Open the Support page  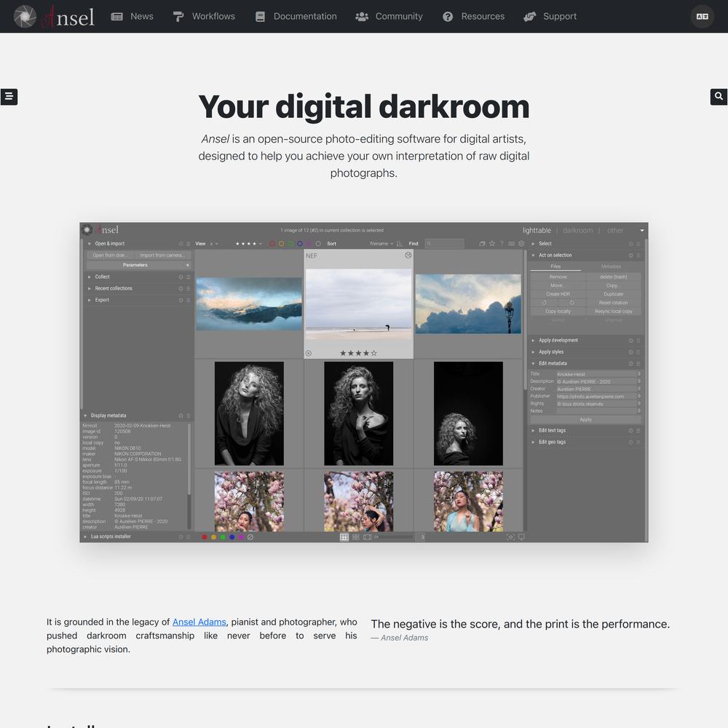[x=550, y=16]
